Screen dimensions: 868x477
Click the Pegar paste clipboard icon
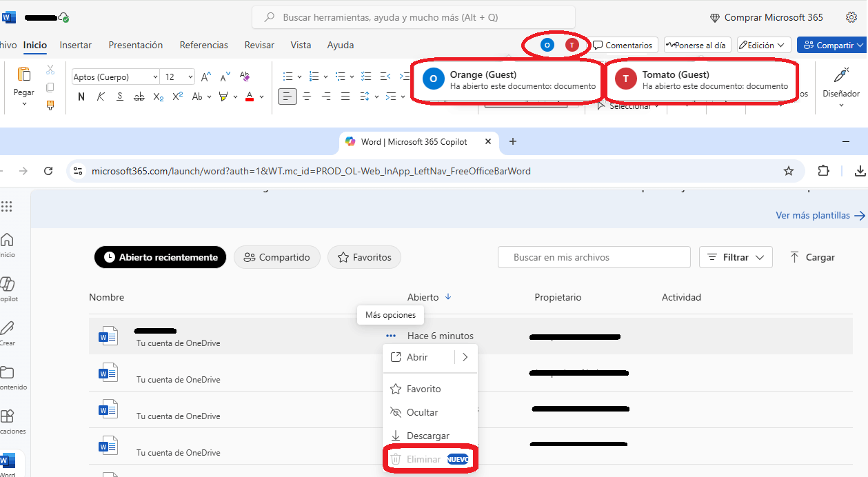point(23,74)
